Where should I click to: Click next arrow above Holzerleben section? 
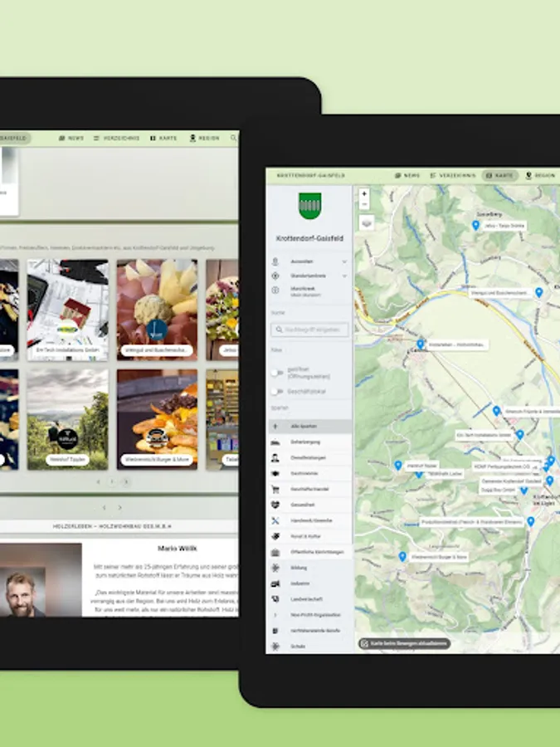pos(120,508)
